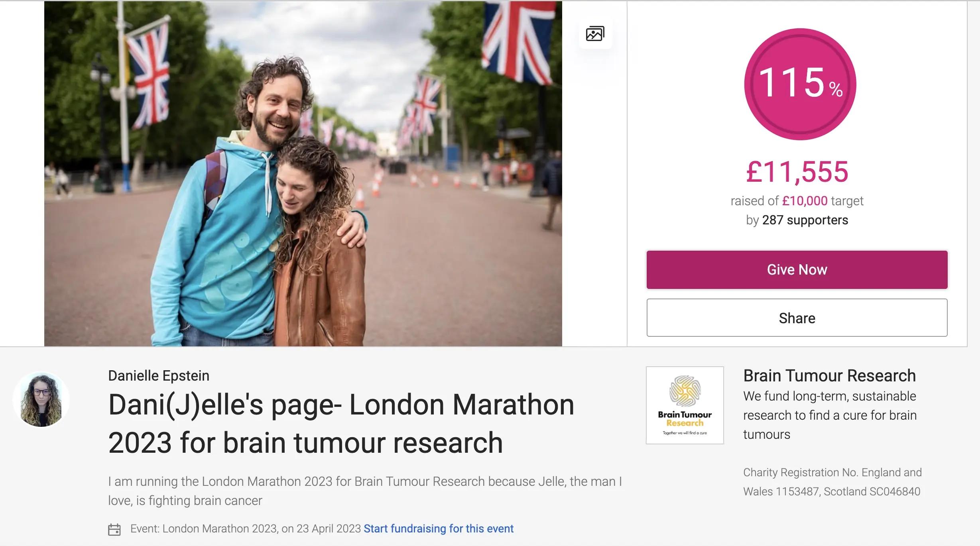Click the 287 supporters text
This screenshot has width=980, height=546.
pyautogui.click(x=805, y=220)
